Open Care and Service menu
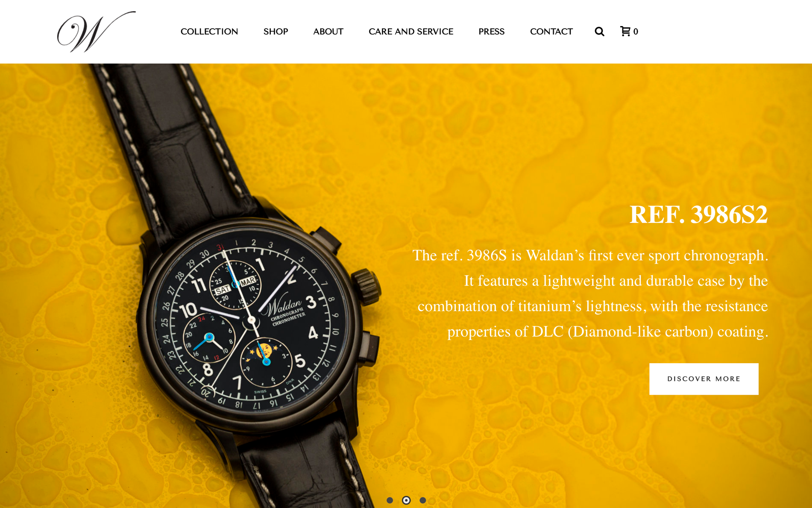 (411, 32)
